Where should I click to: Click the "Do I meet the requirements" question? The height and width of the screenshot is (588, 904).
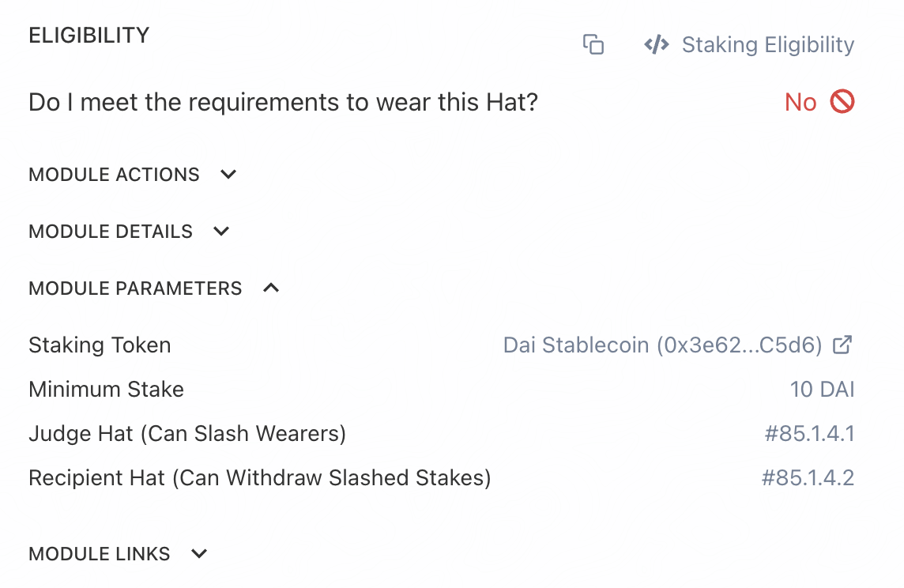point(283,102)
